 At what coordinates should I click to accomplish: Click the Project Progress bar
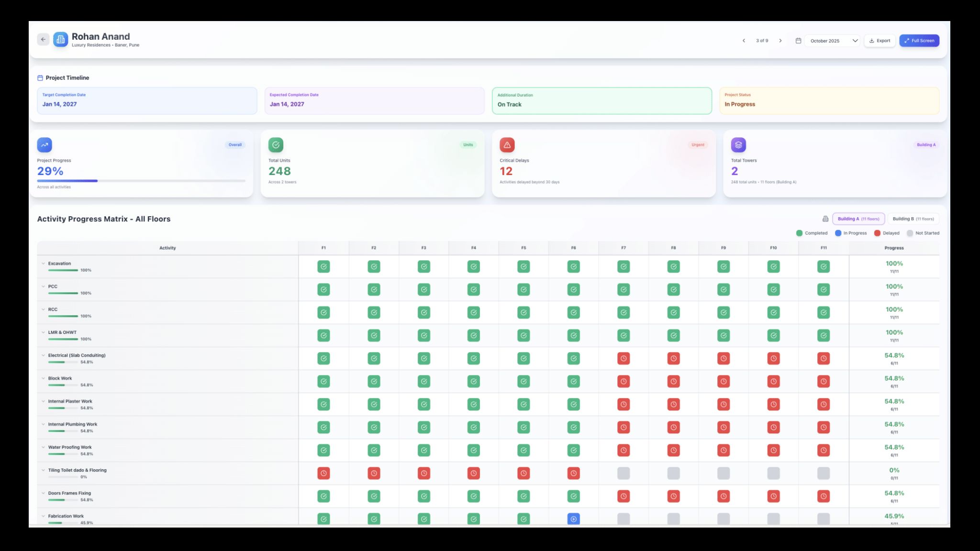pos(141,181)
